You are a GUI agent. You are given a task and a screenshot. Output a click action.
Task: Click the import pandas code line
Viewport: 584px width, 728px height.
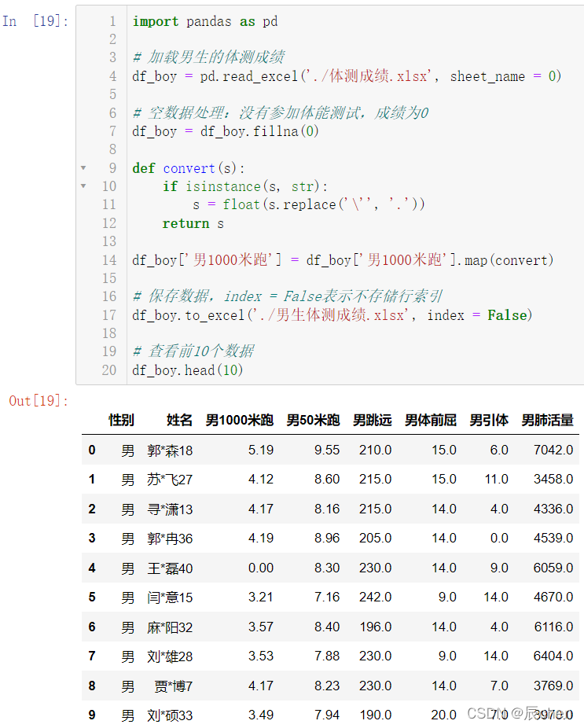pyautogui.click(x=205, y=21)
